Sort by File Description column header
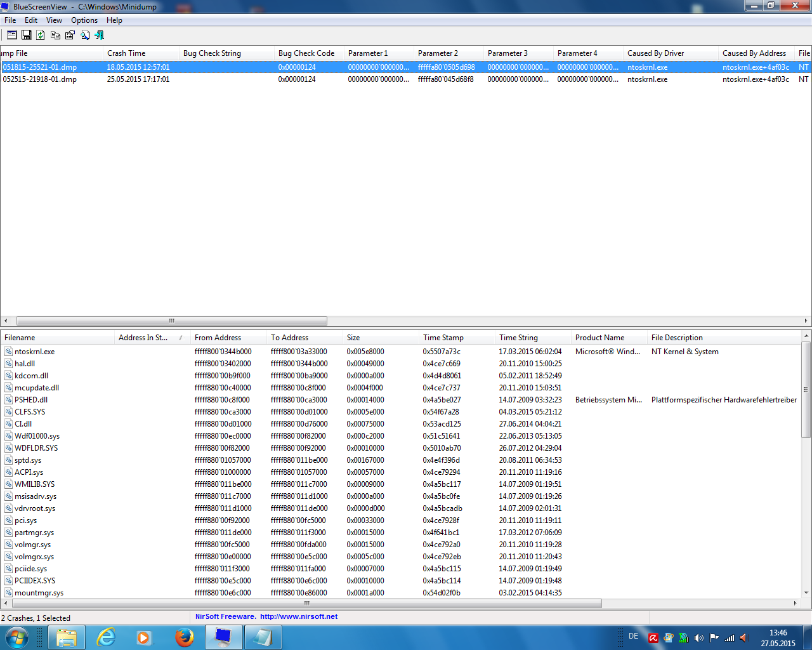Viewport: 812px width, 650px height. 724,338
